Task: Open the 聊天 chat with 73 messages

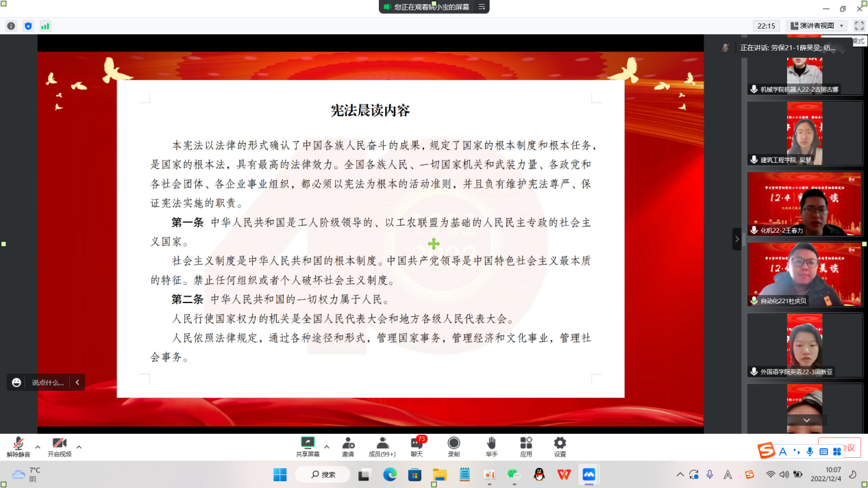Action: pyautogui.click(x=417, y=445)
